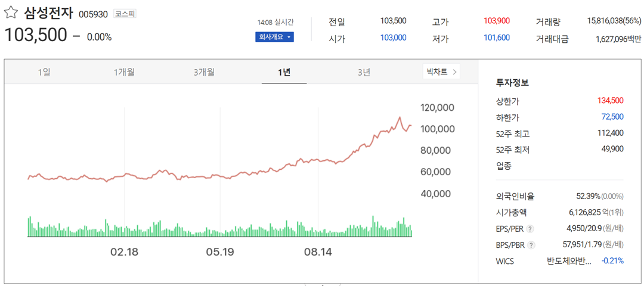Click the 저가 value 101,600

[497, 38]
